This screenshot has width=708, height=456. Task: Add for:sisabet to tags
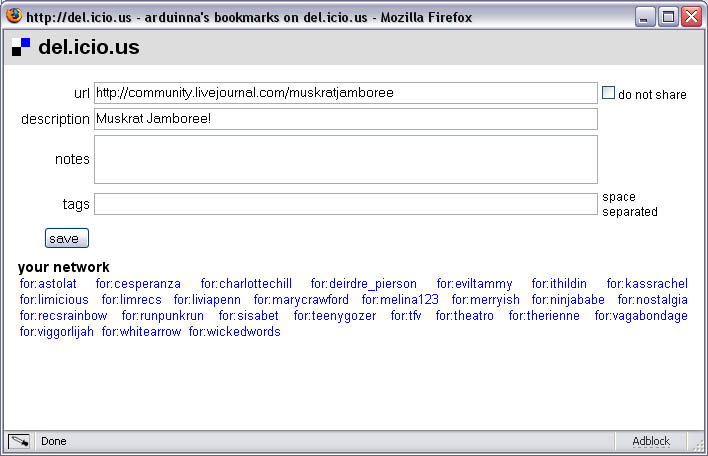(248, 316)
